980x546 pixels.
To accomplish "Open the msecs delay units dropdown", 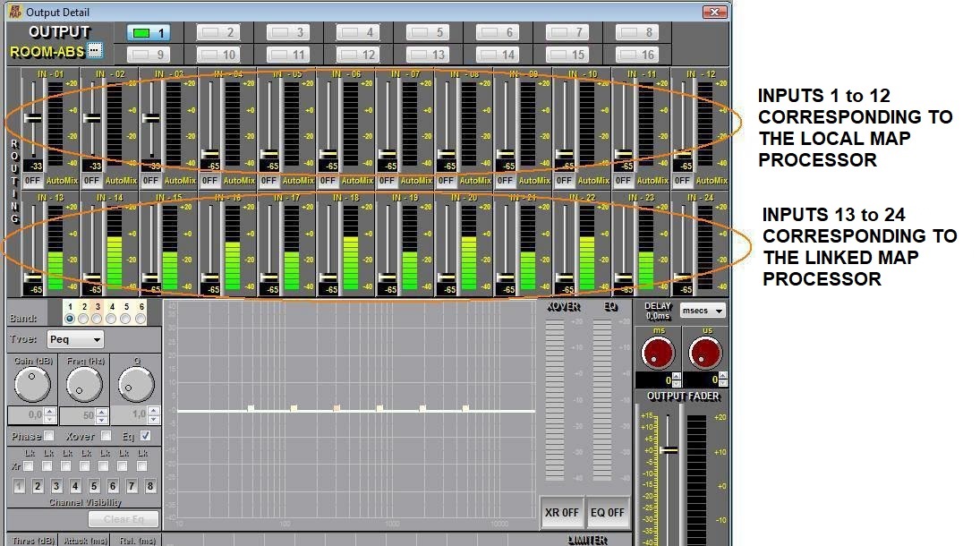I will coord(703,311).
